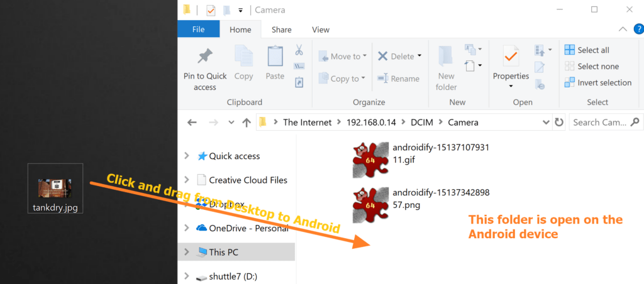Viewport: 644px width, 284px height.
Task: Click the Copy path icon
Action: pos(299,66)
